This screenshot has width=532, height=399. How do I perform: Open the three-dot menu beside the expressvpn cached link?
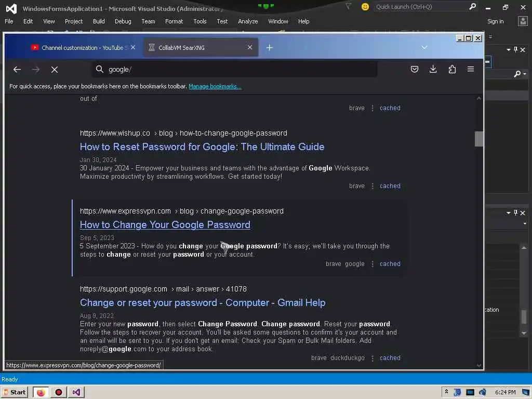pyautogui.click(x=372, y=264)
